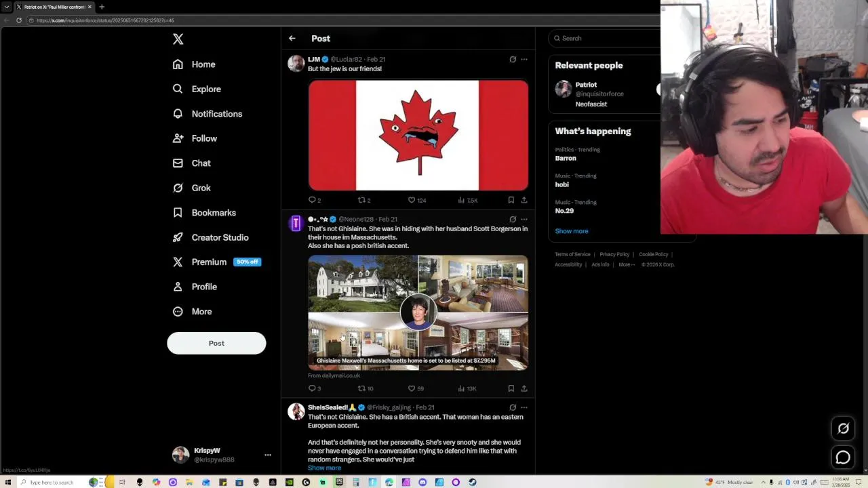The width and height of the screenshot is (868, 488).
Task: Go back using Post header arrow
Action: (292, 39)
